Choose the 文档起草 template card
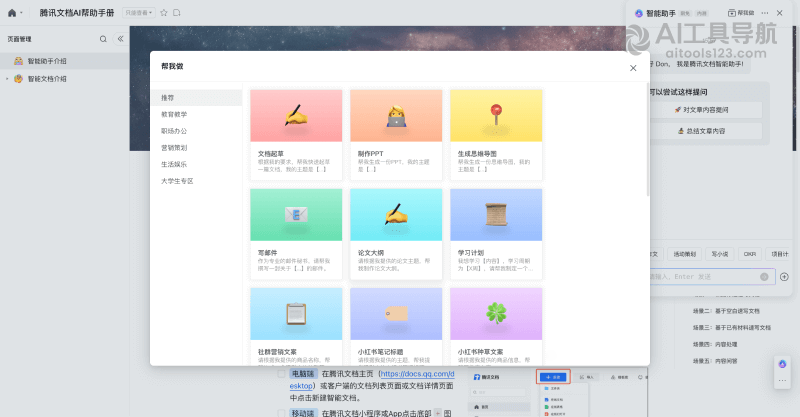 296,135
